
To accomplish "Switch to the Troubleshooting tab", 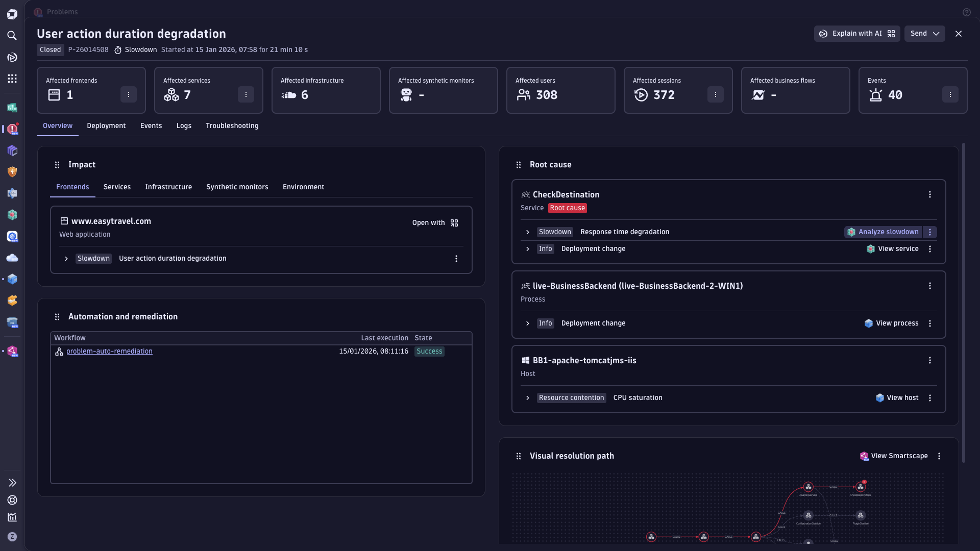I will (232, 126).
